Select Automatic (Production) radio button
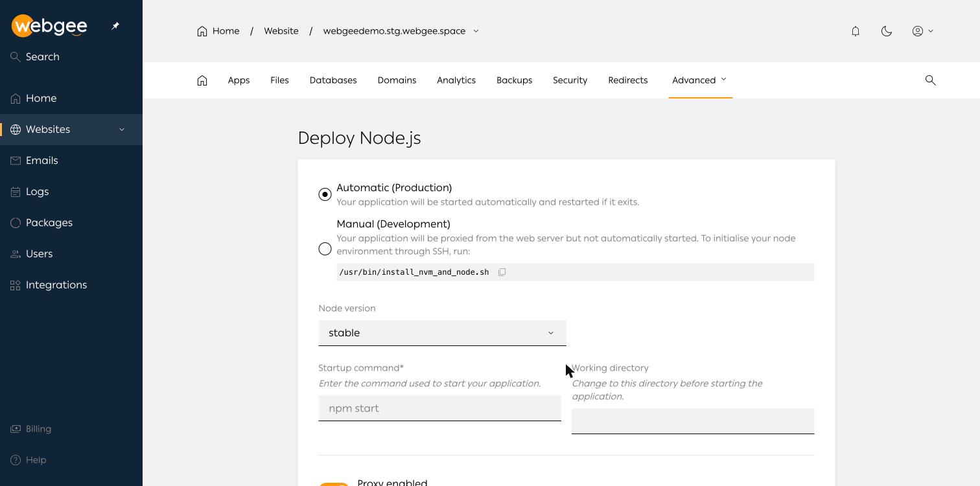 [325, 194]
